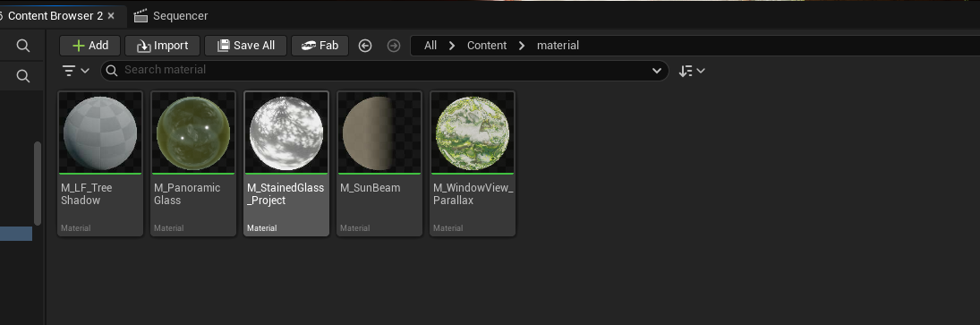Go forward with the right arrow history icon
The height and width of the screenshot is (325, 980).
(x=394, y=46)
